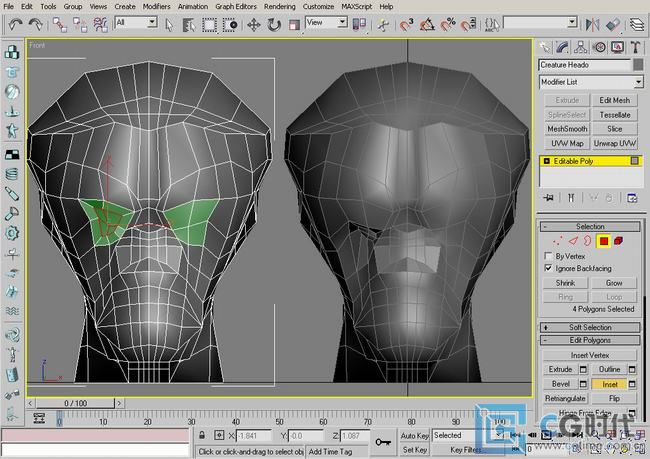Click the Select and Manipulate icon
Viewport: 650px width, 459px height.
click(x=383, y=25)
